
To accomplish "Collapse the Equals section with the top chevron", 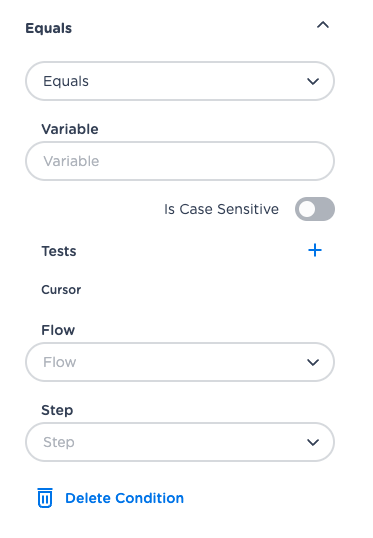I will tap(323, 25).
